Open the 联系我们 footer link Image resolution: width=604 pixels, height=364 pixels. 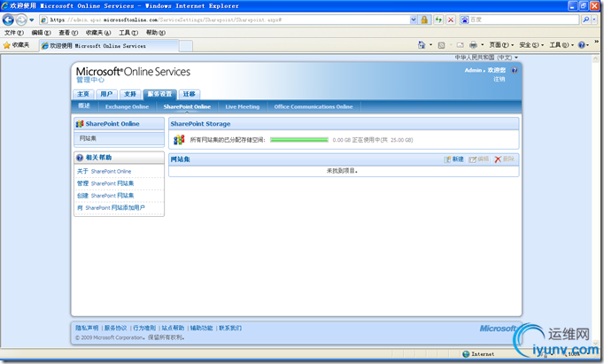[230, 328]
